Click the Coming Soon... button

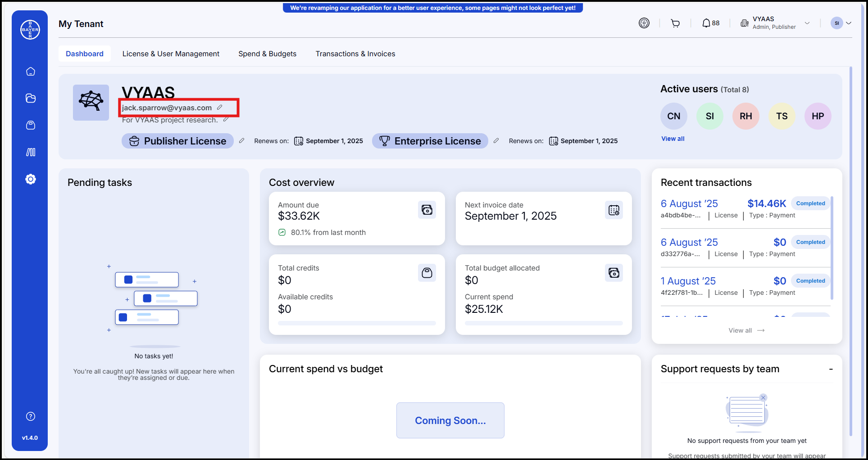(450, 420)
